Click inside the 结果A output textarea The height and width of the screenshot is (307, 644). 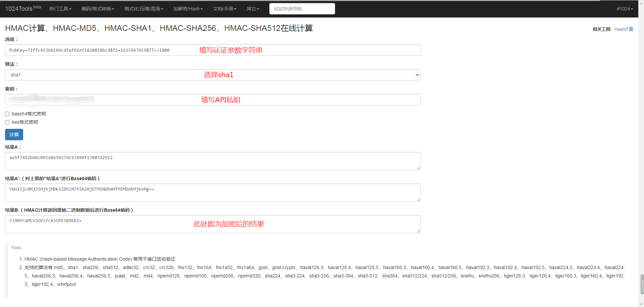tap(213, 161)
